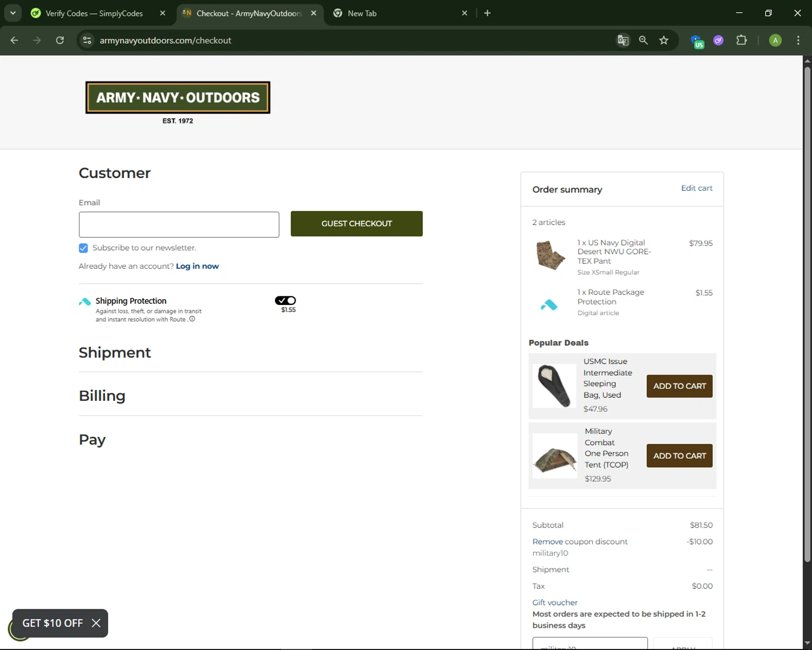Screen dimensions: 812x650
Task: Uncheck Subscribe to our newsletter checkbox
Action: pyautogui.click(x=83, y=248)
